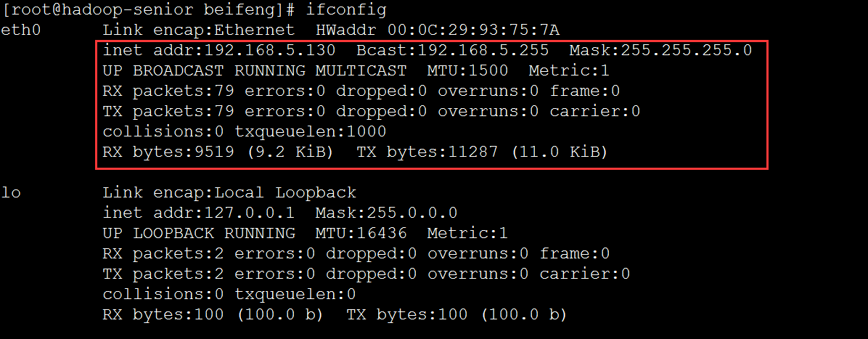Click the Mask:255.255.255.0 value
Image resolution: width=868 pixels, height=339 pixels.
pos(660,50)
